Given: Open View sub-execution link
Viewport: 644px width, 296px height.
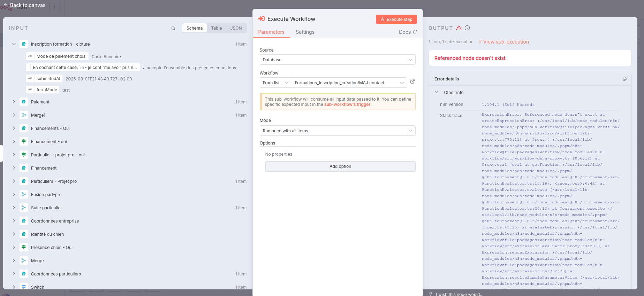Looking at the screenshot, I should [x=503, y=42].
